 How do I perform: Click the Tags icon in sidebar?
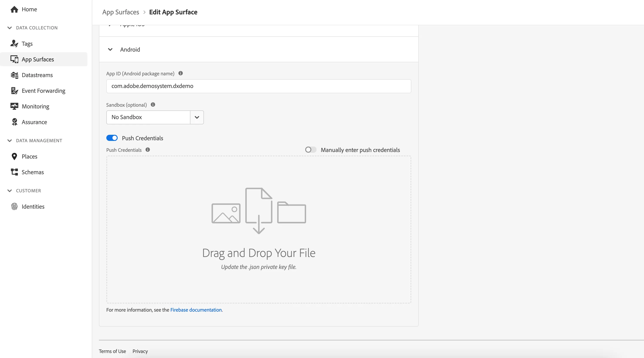pos(14,44)
